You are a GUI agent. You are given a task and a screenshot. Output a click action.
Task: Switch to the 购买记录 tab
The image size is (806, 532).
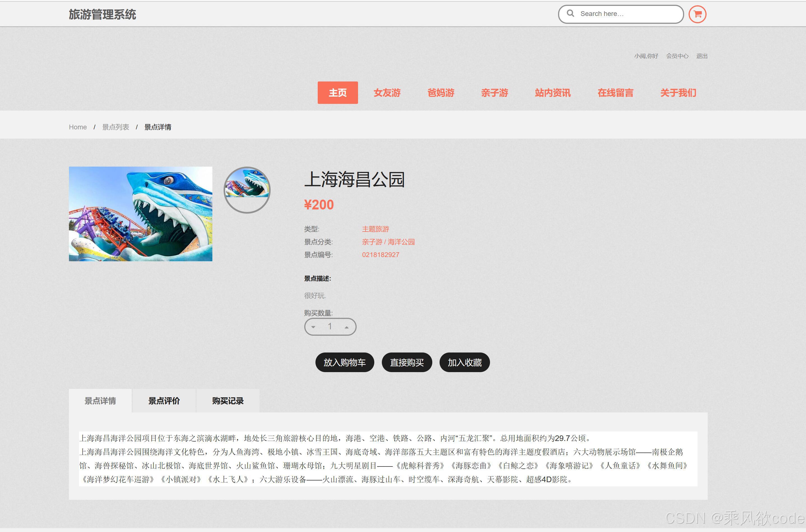click(227, 401)
